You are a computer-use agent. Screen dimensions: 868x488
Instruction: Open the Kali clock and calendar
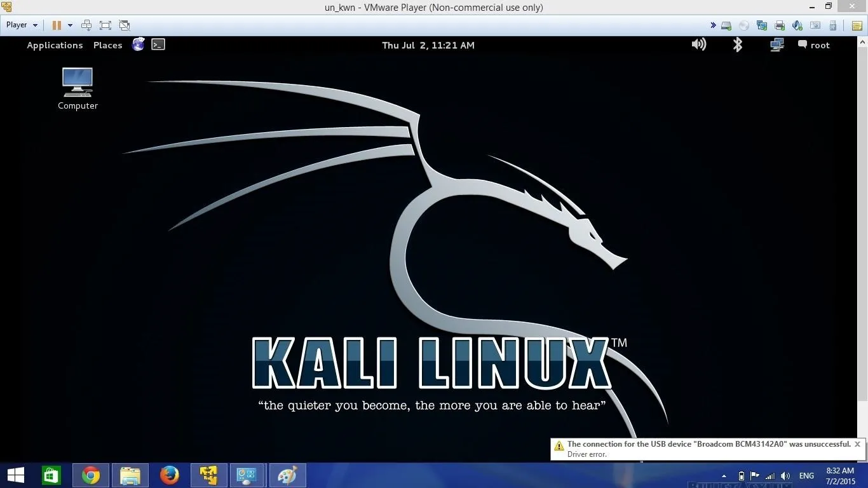[428, 45]
